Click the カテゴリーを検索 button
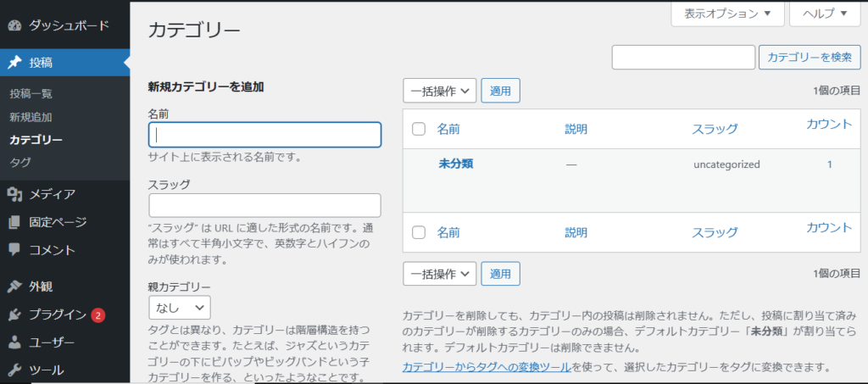This screenshot has width=868, height=384. point(809,58)
